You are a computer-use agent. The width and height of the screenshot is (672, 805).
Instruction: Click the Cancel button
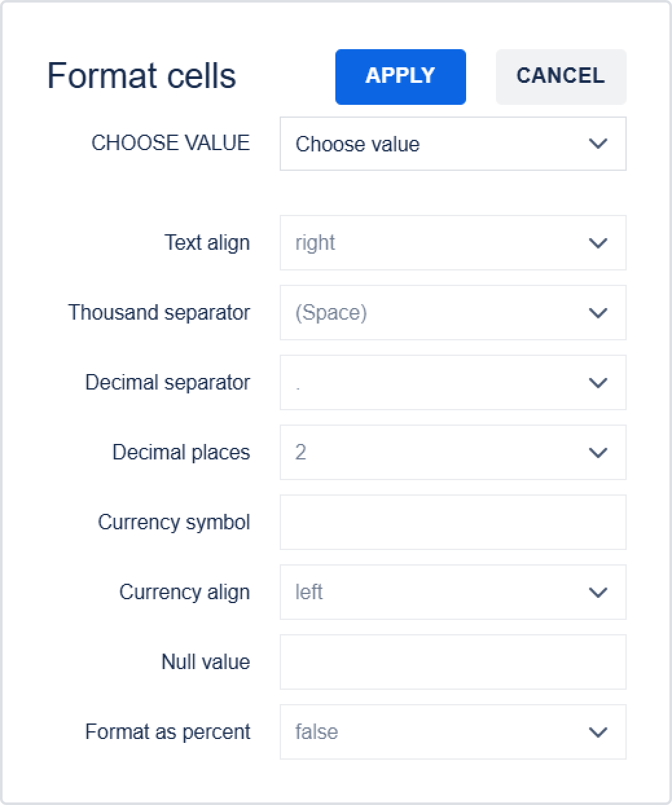[561, 76]
